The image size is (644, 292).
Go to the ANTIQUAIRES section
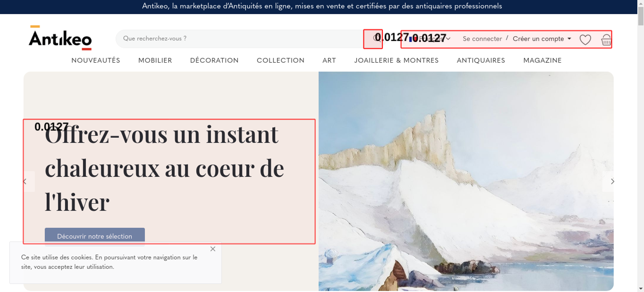click(481, 60)
